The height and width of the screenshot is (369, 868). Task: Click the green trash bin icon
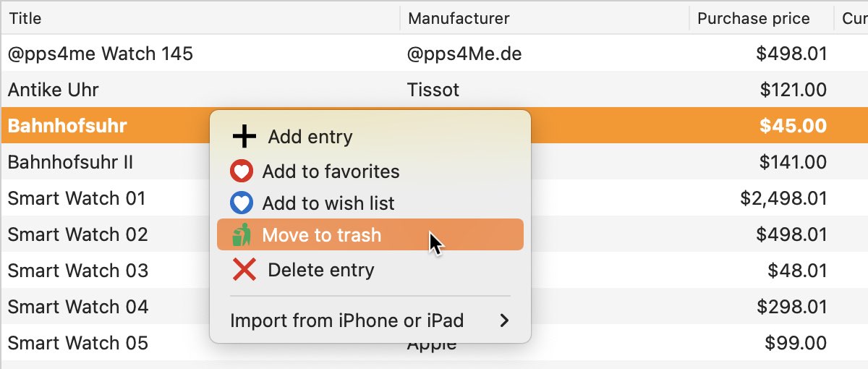tap(242, 235)
